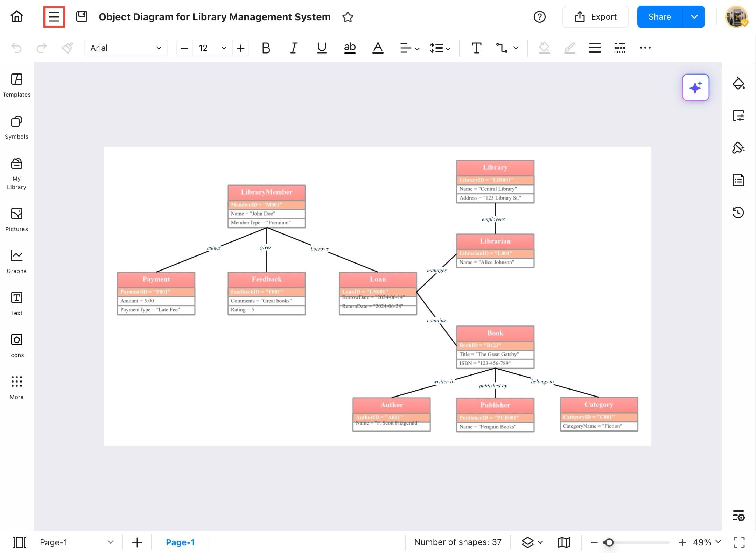Open the version history panel

click(738, 212)
